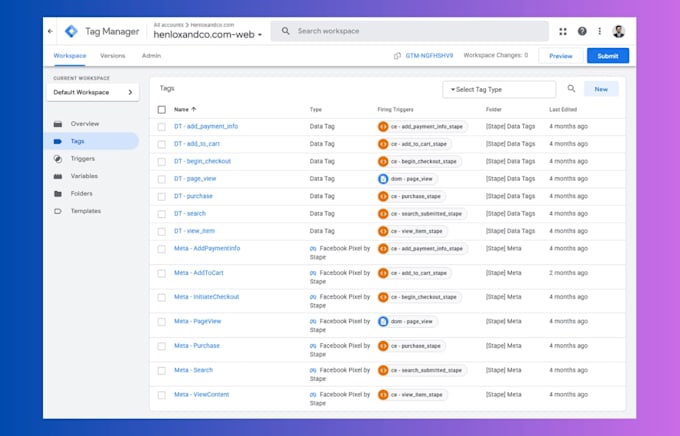Click the Workspace Changes: 0 text
The image size is (680, 436).
tap(496, 55)
